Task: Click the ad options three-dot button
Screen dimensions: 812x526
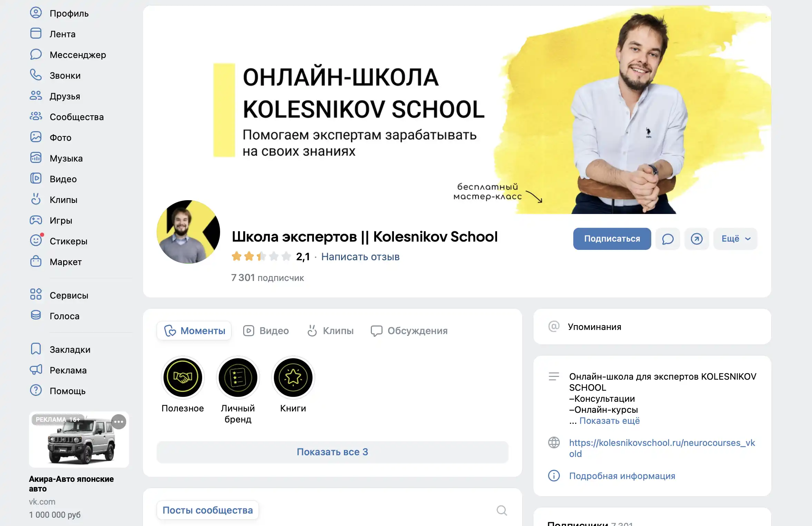Action: coord(119,422)
